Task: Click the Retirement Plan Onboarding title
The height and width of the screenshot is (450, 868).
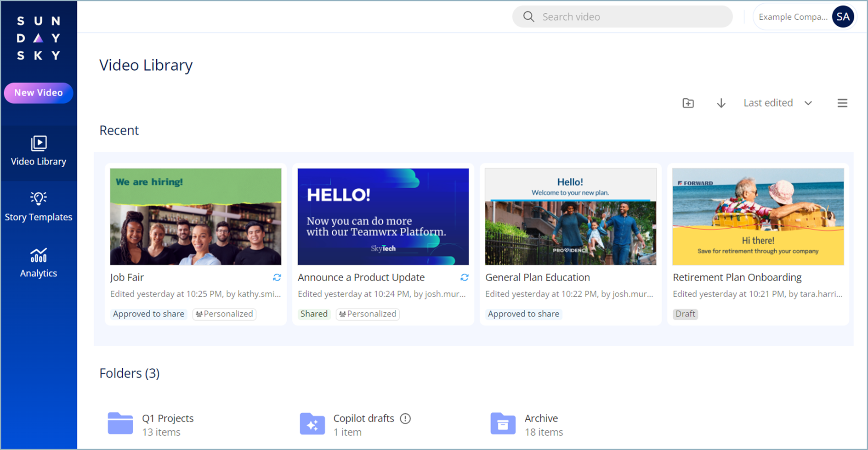Action: (737, 277)
